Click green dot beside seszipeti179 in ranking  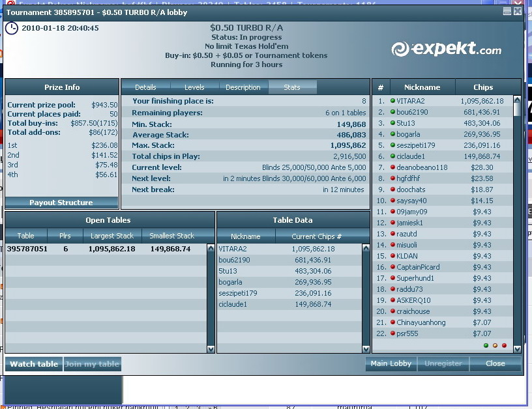(x=392, y=145)
